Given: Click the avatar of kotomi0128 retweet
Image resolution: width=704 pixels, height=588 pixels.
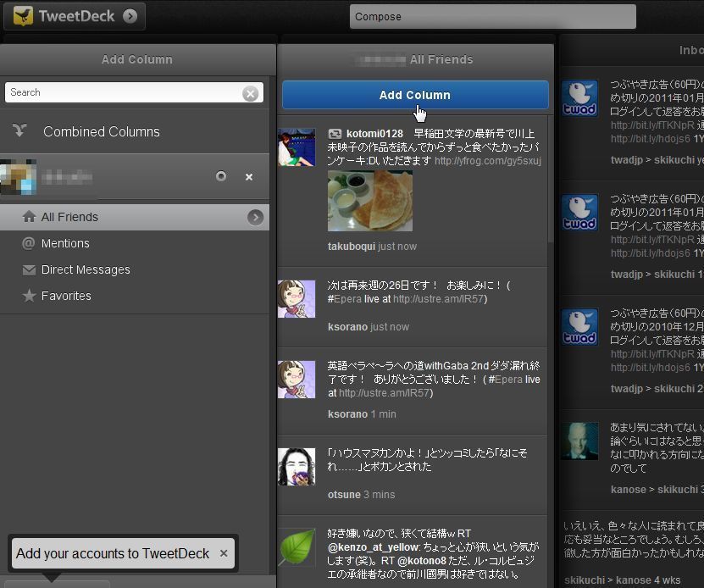Looking at the screenshot, I should [x=297, y=147].
